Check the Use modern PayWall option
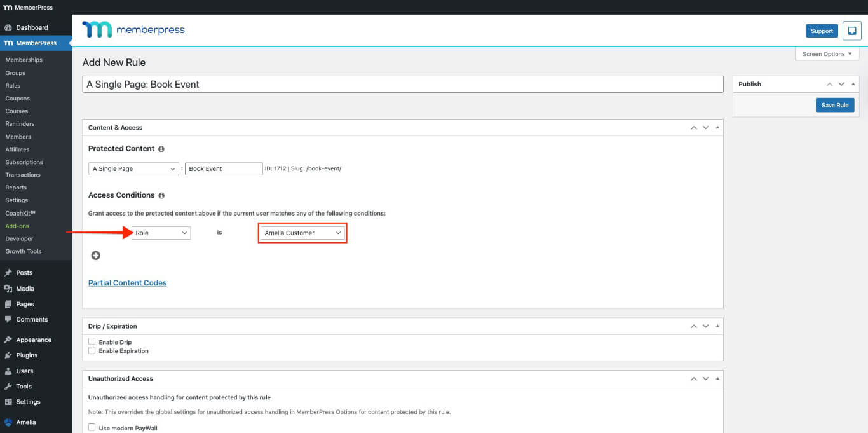Image resolution: width=868 pixels, height=433 pixels. pyautogui.click(x=92, y=427)
